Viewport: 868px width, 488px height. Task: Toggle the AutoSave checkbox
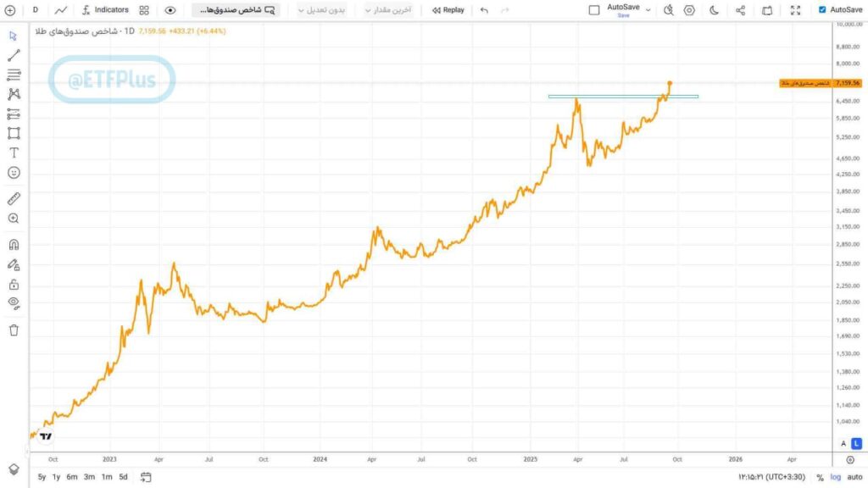pos(822,10)
